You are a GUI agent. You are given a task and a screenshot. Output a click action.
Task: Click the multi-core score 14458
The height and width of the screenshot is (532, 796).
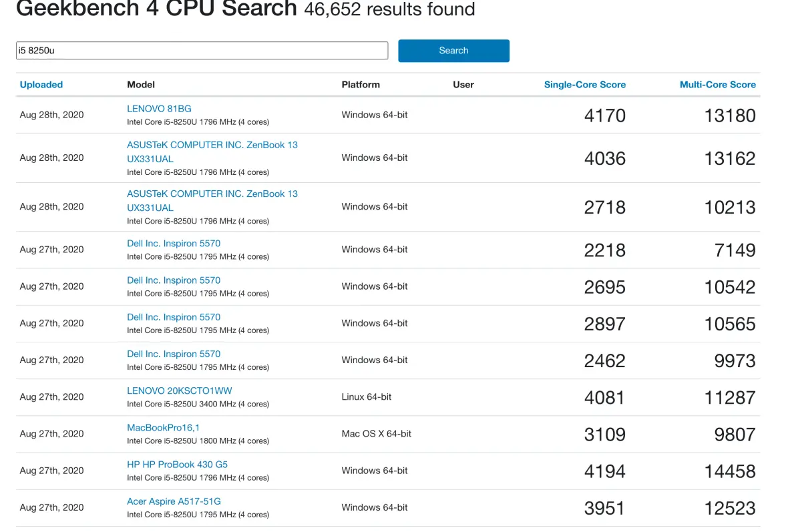(729, 472)
